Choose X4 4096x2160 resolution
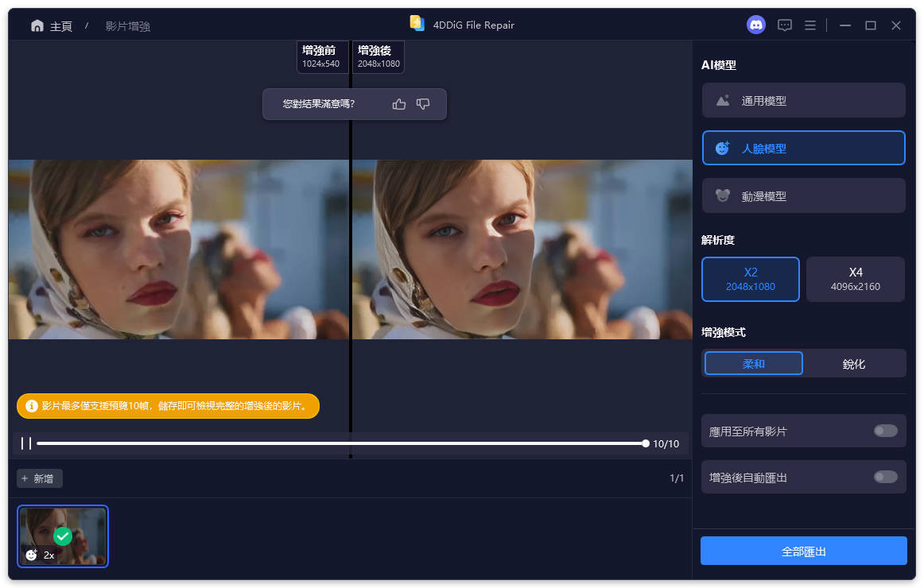Viewport: 924px width, 588px height. pyautogui.click(x=856, y=279)
